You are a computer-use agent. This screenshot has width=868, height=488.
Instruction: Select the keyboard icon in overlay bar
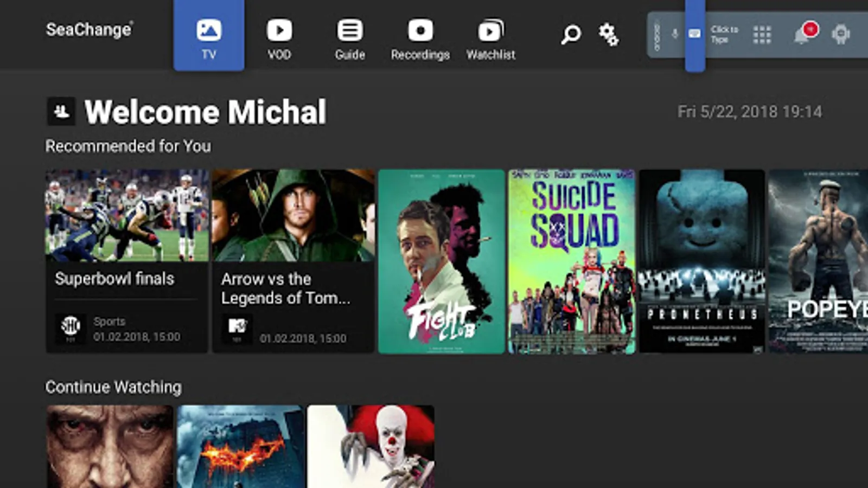tap(694, 34)
